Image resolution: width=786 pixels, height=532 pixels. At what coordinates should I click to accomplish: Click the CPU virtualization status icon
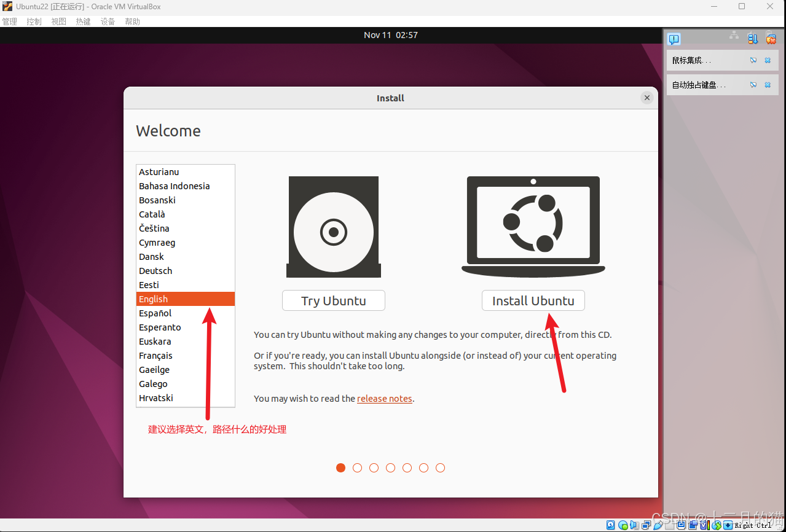[704, 525]
